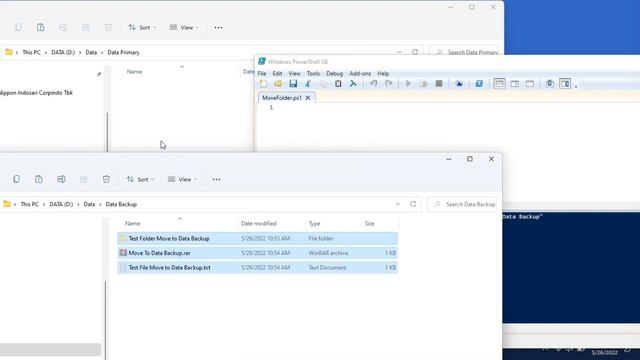The width and height of the screenshot is (640, 360).
Task: Expand address history dropdown in Data Backup window
Action: 398,204
